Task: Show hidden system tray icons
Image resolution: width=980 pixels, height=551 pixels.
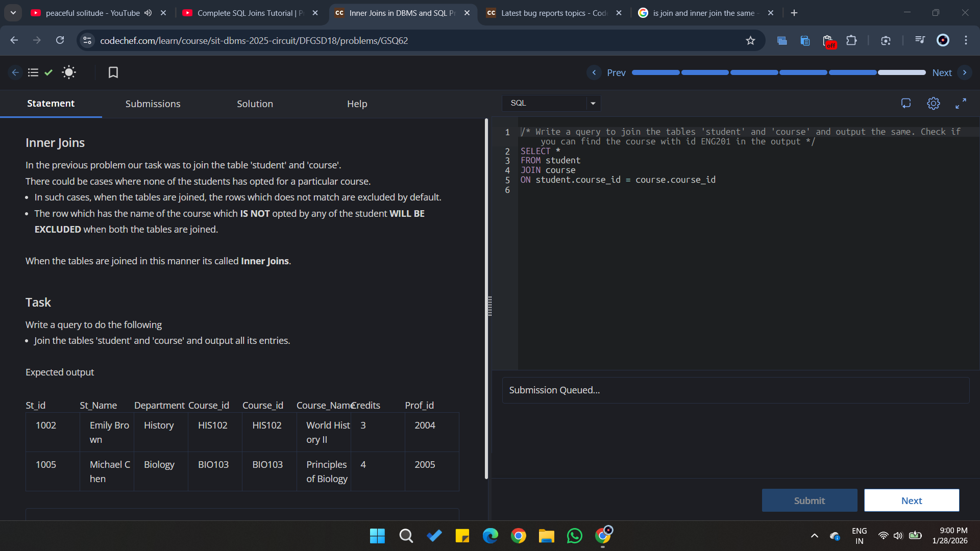Action: (x=815, y=536)
